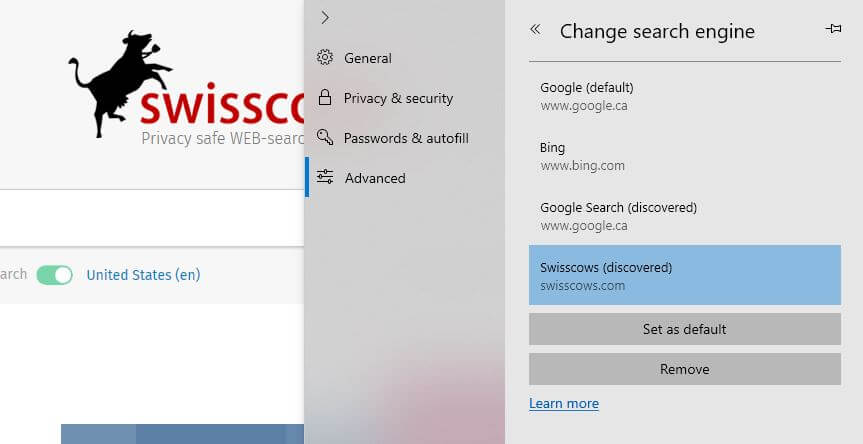Open the Learn more link
Image resolution: width=863 pixels, height=444 pixels.
pos(564,403)
